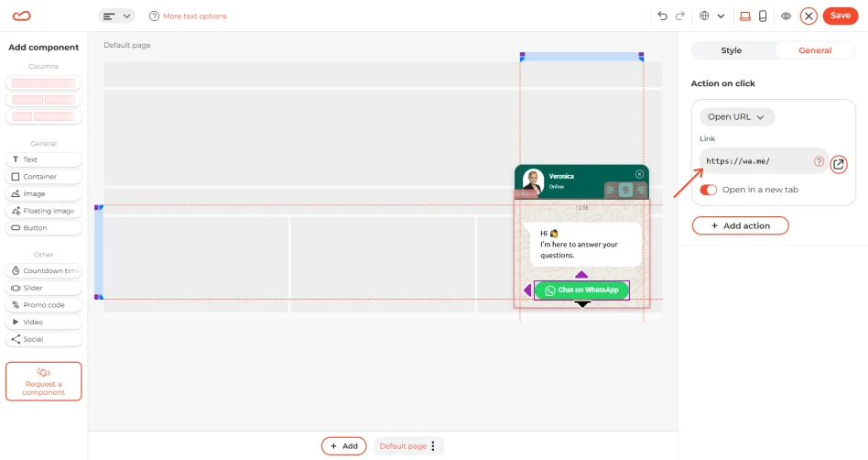
Task: Click the black down arrow handle
Action: (582, 304)
